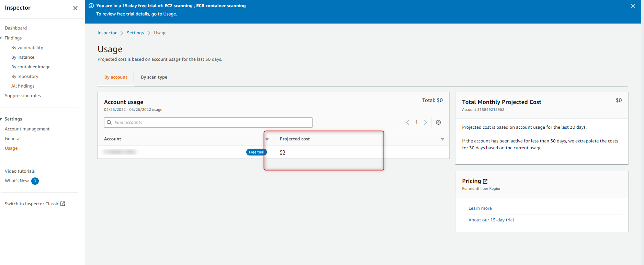Click the blurred account ID cell

click(x=120, y=152)
